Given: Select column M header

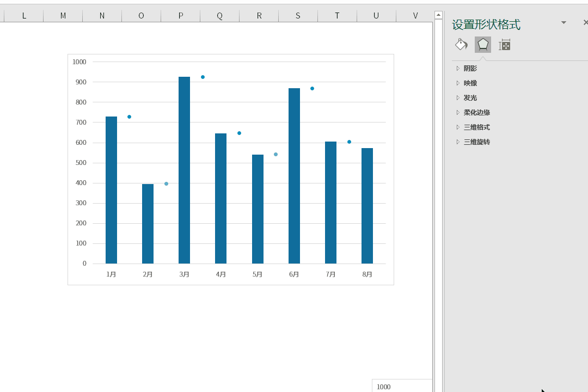Looking at the screenshot, I should [63, 16].
